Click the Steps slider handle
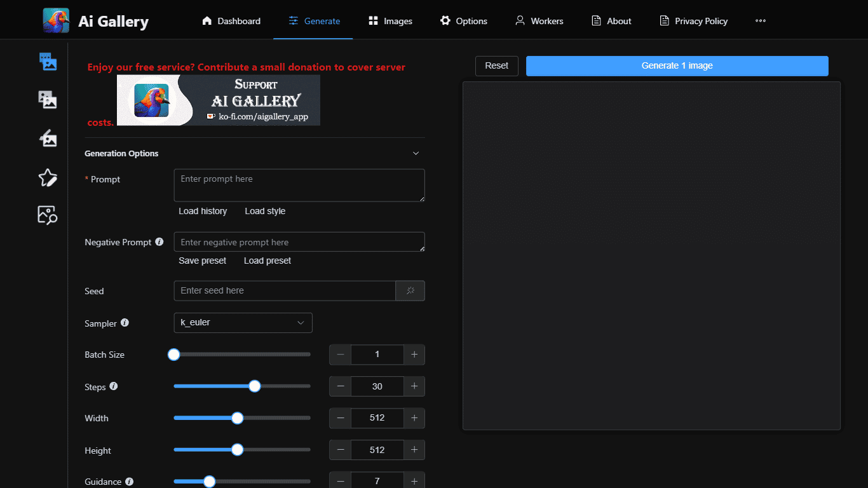868x488 pixels. pos(255,386)
